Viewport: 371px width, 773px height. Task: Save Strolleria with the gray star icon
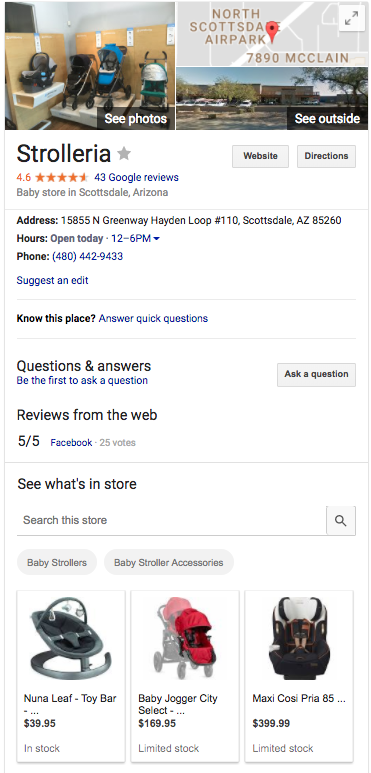(124, 154)
